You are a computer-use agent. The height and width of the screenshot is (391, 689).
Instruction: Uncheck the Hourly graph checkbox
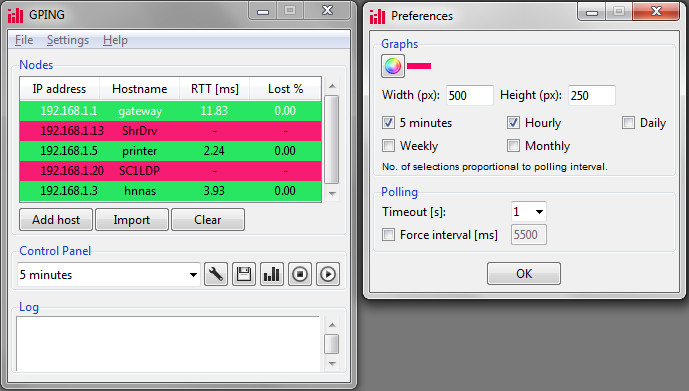[513, 123]
